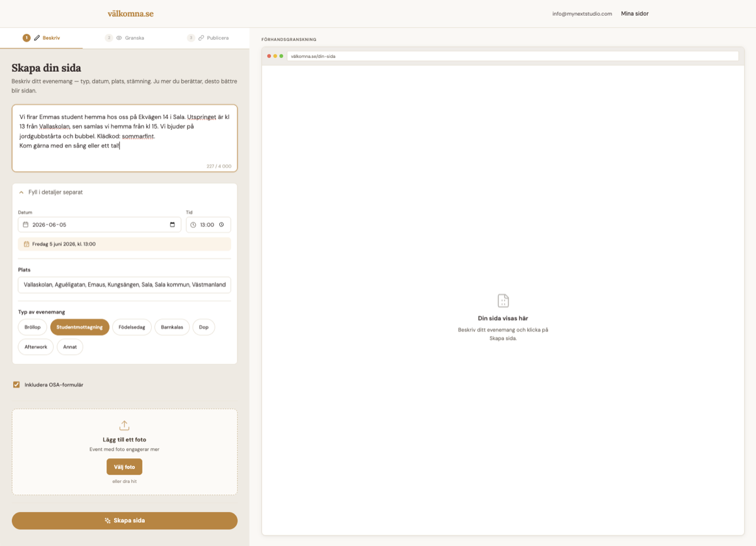Select the Födelsedag event type

132,327
